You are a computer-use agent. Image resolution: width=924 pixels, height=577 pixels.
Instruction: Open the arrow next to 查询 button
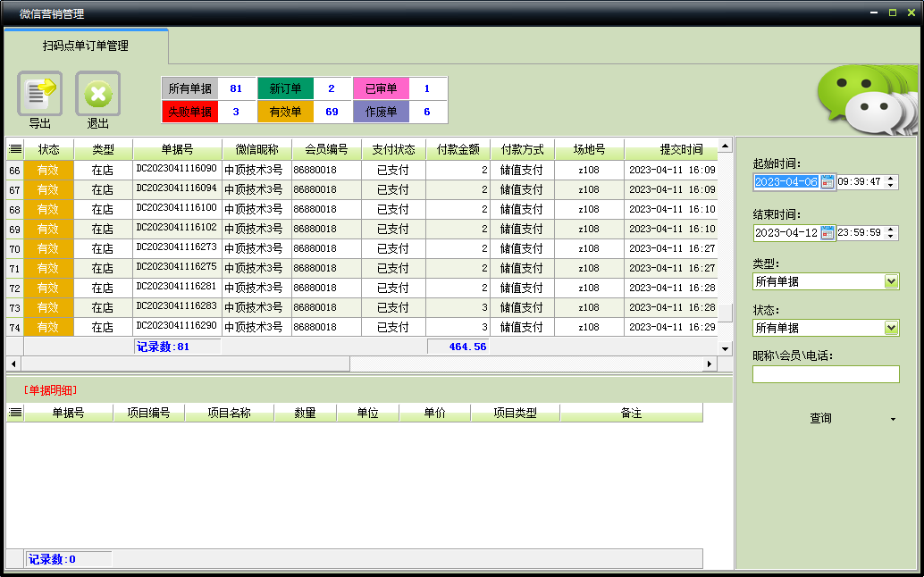[893, 419]
